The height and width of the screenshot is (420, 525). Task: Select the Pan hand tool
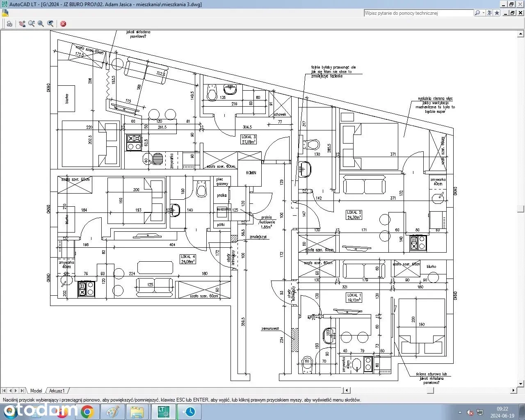coord(22,24)
